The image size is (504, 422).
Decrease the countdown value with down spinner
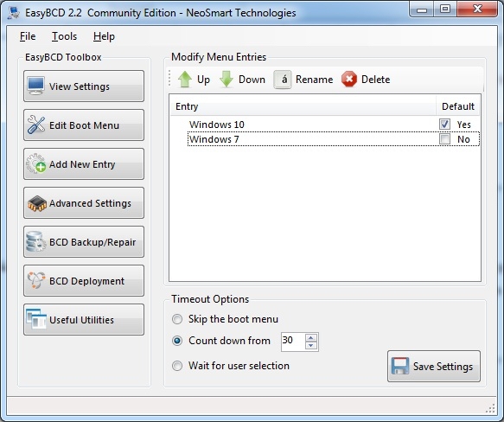click(x=311, y=346)
